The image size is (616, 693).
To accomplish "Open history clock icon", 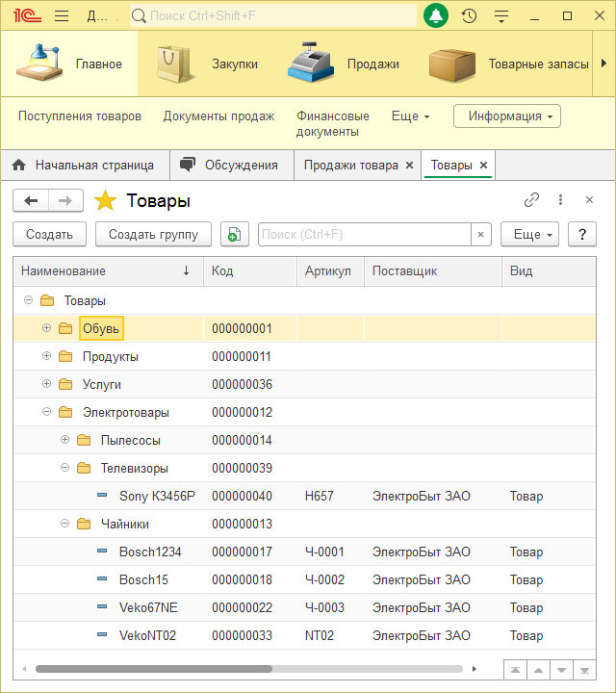I will pos(469,16).
